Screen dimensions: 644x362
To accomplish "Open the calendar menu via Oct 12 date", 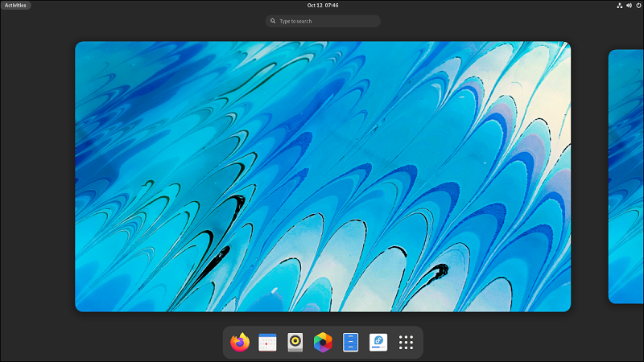I will 315,6.
